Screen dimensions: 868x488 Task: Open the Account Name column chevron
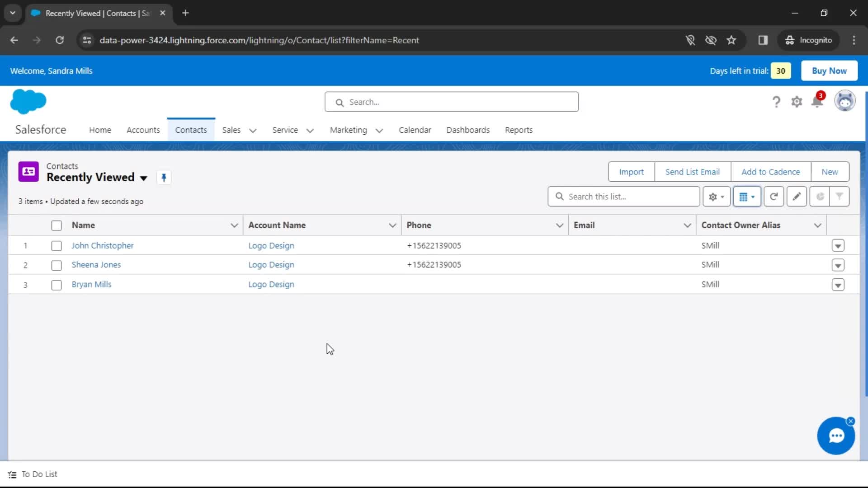[x=392, y=225]
